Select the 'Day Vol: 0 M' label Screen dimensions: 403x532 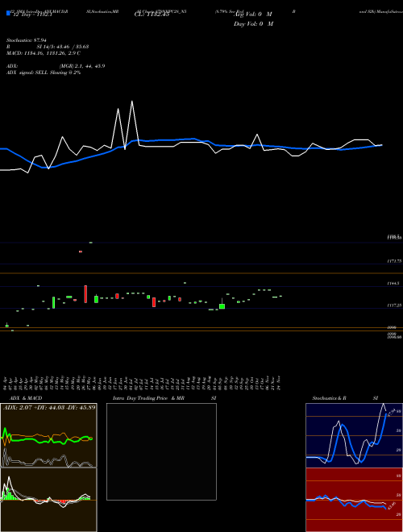[253, 24]
